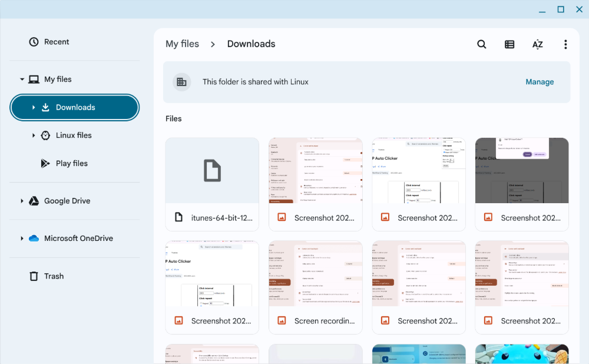This screenshot has height=364, width=589.
Task: Collapse the My files tree
Action: [22, 80]
